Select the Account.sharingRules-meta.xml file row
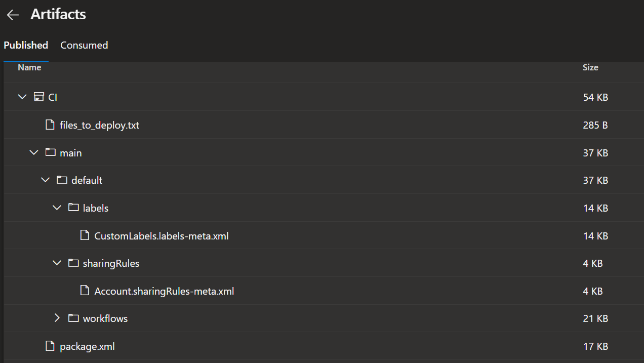 click(x=165, y=291)
